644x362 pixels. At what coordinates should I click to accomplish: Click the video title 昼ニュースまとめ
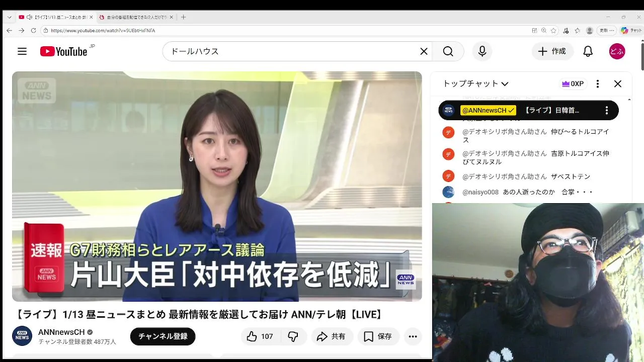(x=199, y=315)
